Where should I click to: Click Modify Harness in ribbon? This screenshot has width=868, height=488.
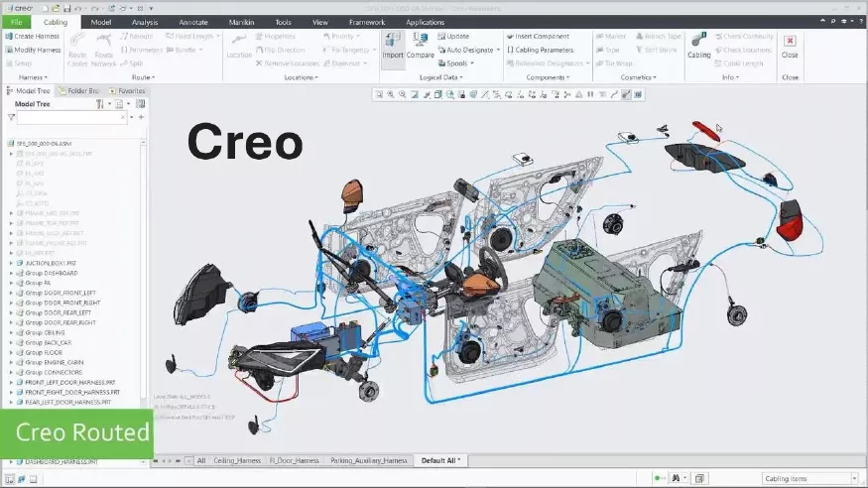point(33,50)
